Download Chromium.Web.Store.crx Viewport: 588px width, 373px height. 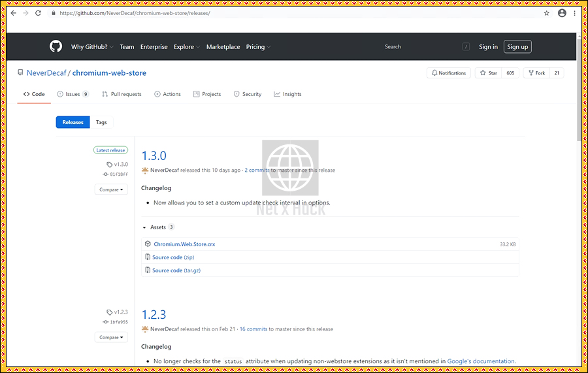tap(184, 244)
